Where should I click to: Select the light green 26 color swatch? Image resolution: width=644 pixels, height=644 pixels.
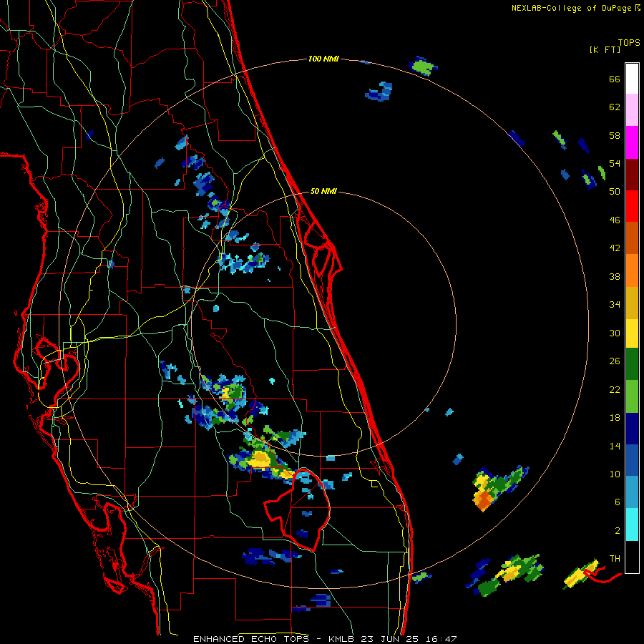point(632,396)
